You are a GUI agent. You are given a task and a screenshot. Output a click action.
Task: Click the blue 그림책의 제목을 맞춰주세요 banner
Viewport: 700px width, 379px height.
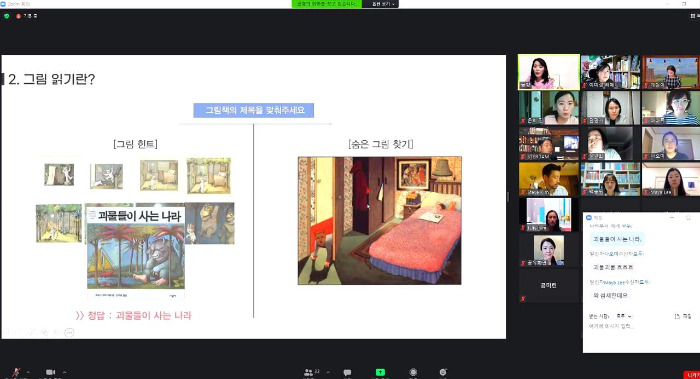click(254, 110)
